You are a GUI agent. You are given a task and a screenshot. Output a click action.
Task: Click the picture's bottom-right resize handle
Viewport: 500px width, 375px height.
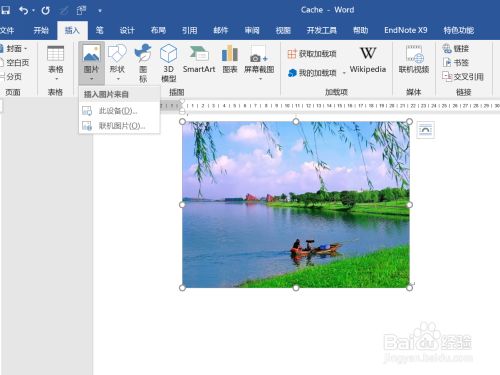click(x=409, y=288)
